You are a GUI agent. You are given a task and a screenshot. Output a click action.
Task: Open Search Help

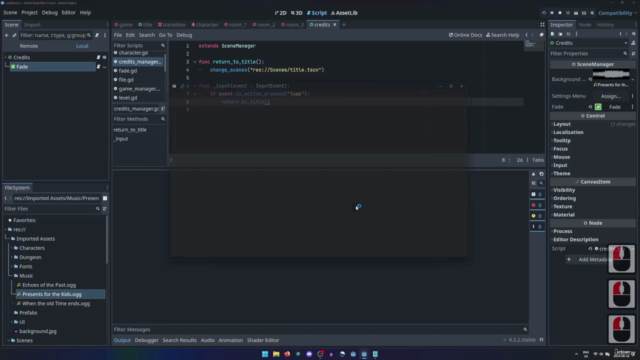[x=502, y=35]
